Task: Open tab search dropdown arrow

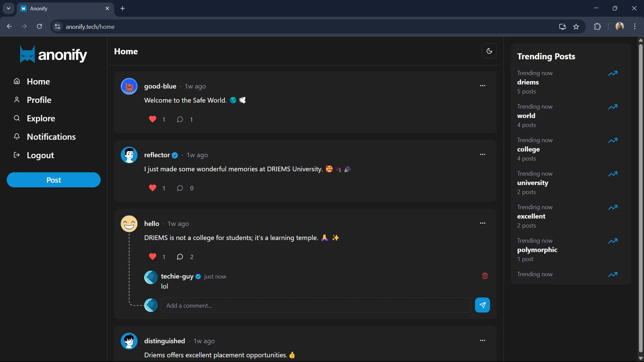Action: 8,8
